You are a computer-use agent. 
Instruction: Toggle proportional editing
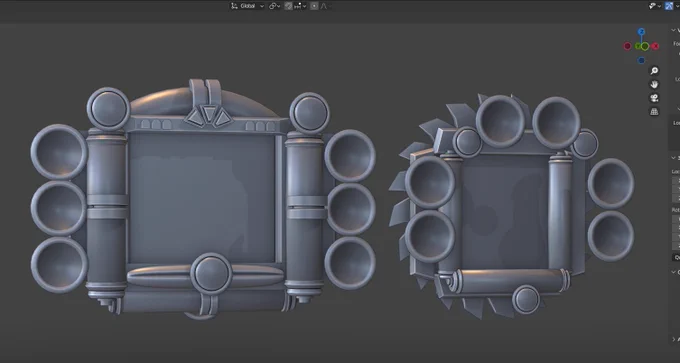pos(314,6)
